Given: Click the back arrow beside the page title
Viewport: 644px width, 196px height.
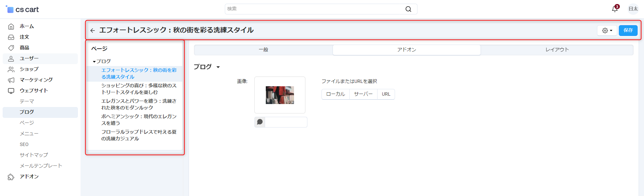Looking at the screenshot, I should tap(93, 31).
